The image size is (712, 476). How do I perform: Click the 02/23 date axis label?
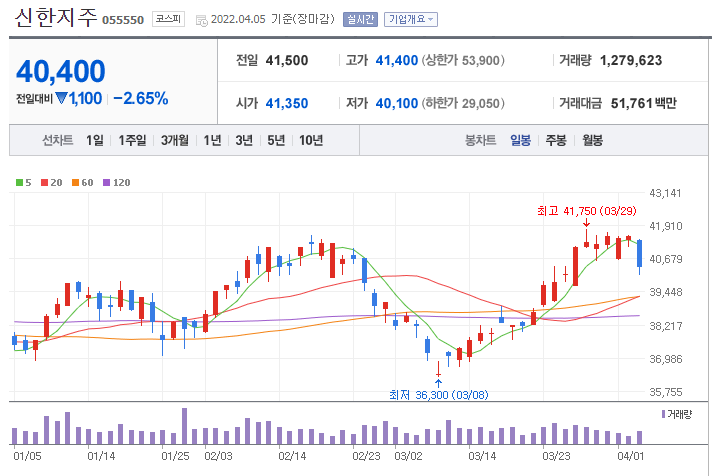366,456
